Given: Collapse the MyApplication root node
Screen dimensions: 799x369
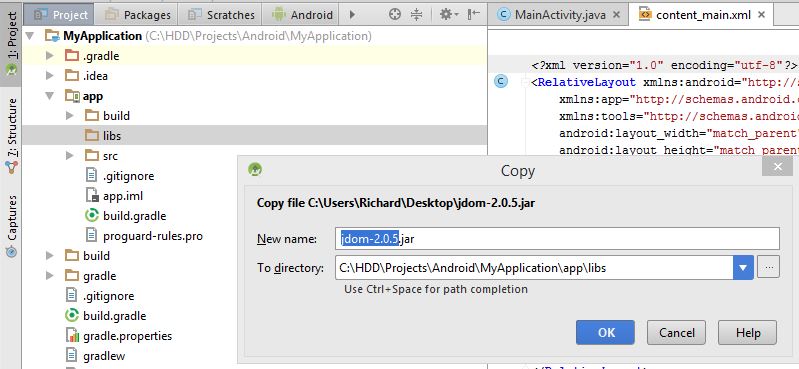Looking at the screenshot, I should click(29, 36).
